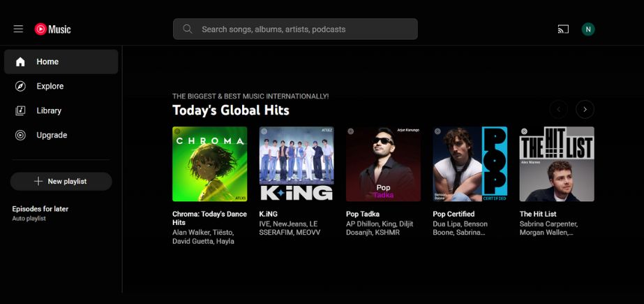This screenshot has width=644, height=304.
Task: Go to Home in sidebar
Action: point(61,61)
